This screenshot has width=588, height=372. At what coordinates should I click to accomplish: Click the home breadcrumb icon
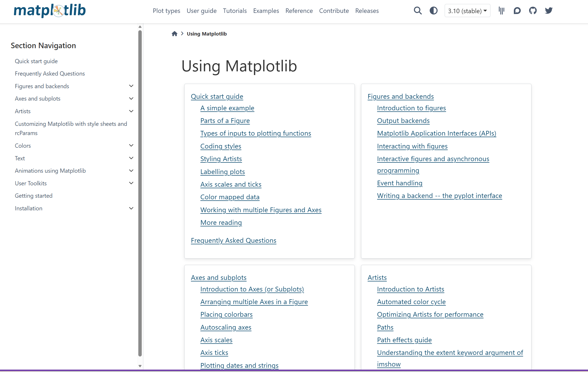[x=174, y=34]
